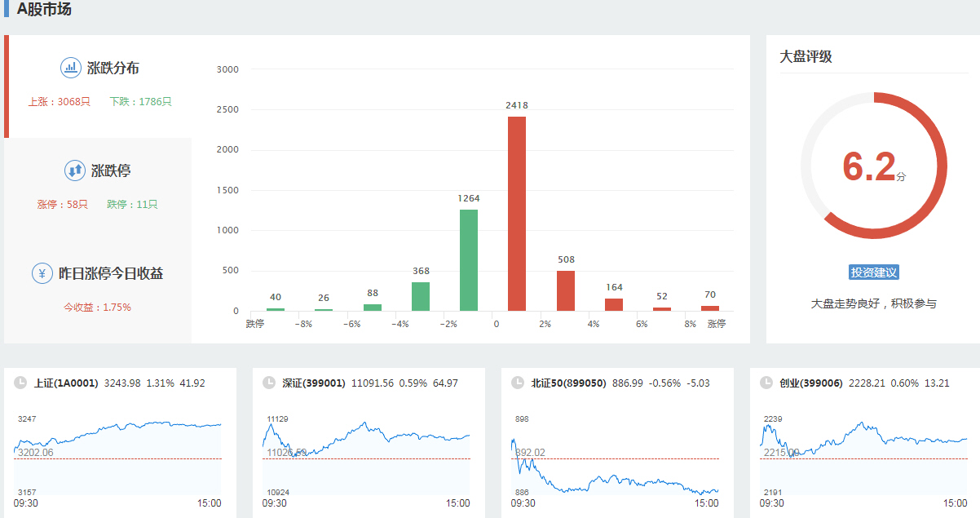Image resolution: width=980 pixels, height=518 pixels.
Task: Click the tallest red bar labeled 2418
Action: [517, 214]
